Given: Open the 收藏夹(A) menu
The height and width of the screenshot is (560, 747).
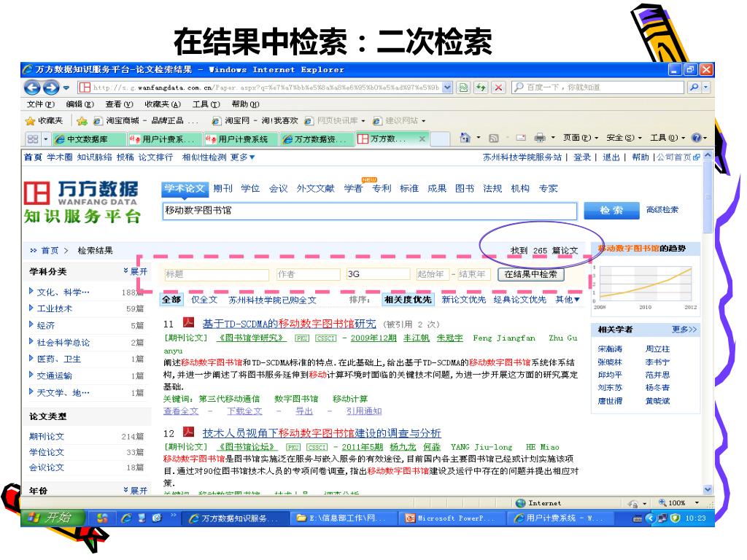Looking at the screenshot, I should (x=163, y=104).
